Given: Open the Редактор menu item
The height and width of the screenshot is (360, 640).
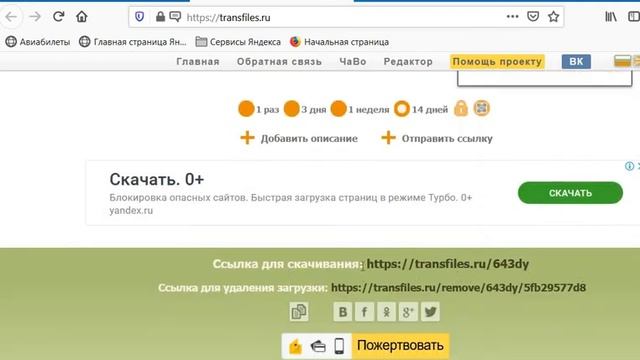Looking at the screenshot, I should click(408, 62).
